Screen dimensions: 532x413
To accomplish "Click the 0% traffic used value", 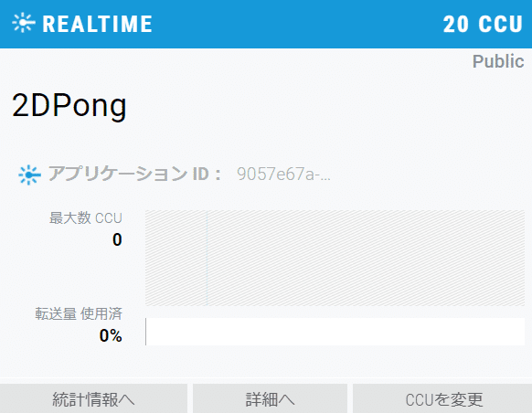I will point(111,335).
